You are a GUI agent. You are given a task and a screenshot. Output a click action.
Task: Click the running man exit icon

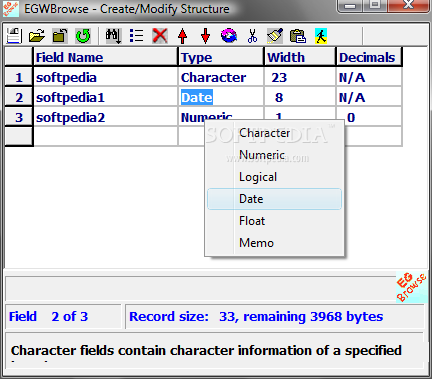pos(321,35)
